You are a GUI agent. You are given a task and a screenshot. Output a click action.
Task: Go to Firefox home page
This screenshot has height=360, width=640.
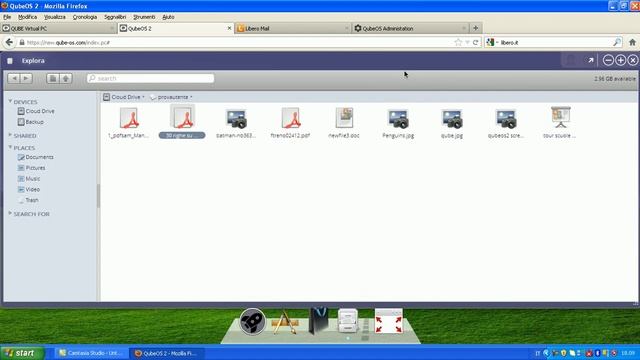pyautogui.click(x=632, y=42)
